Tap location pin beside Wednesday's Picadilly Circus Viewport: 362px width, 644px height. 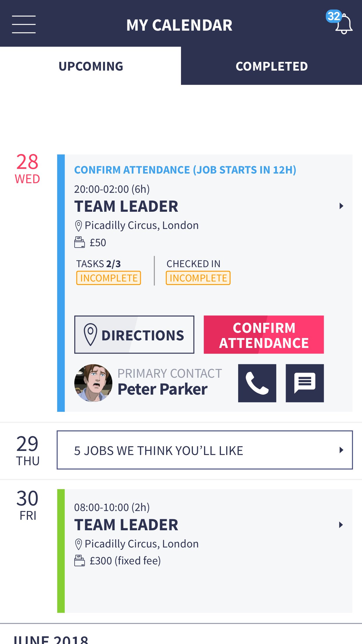click(78, 226)
